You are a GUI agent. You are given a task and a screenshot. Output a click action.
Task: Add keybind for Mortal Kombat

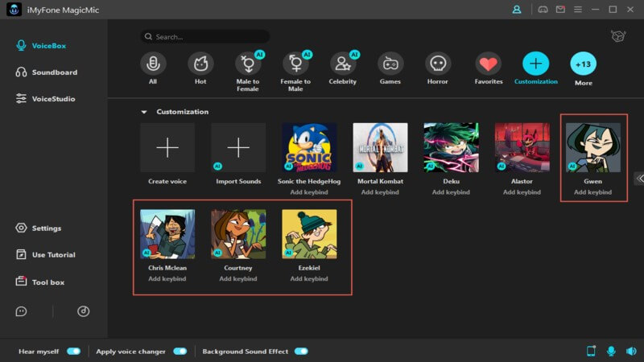380,192
